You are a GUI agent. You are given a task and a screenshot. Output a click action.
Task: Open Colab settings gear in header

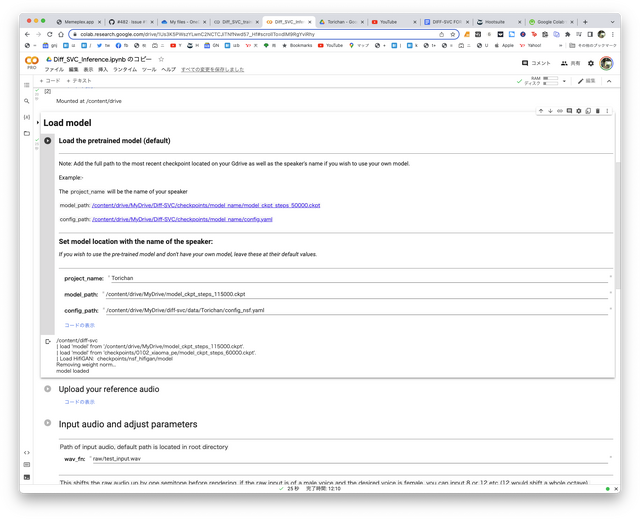[x=591, y=63]
